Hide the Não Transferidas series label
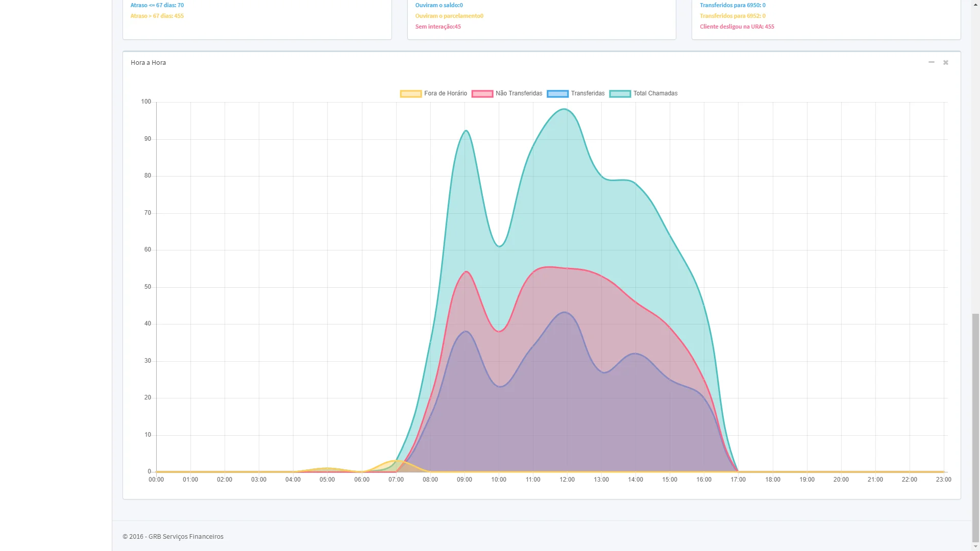 pyautogui.click(x=519, y=93)
